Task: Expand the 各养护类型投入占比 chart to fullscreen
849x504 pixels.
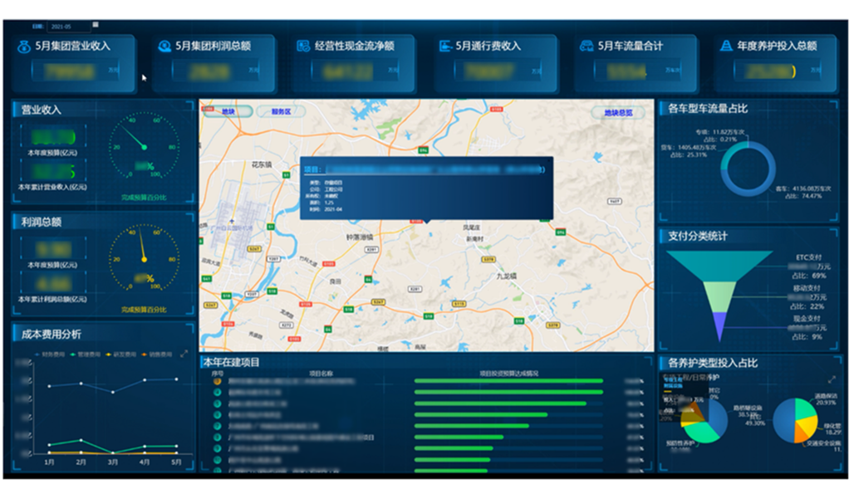Action: click(x=832, y=379)
